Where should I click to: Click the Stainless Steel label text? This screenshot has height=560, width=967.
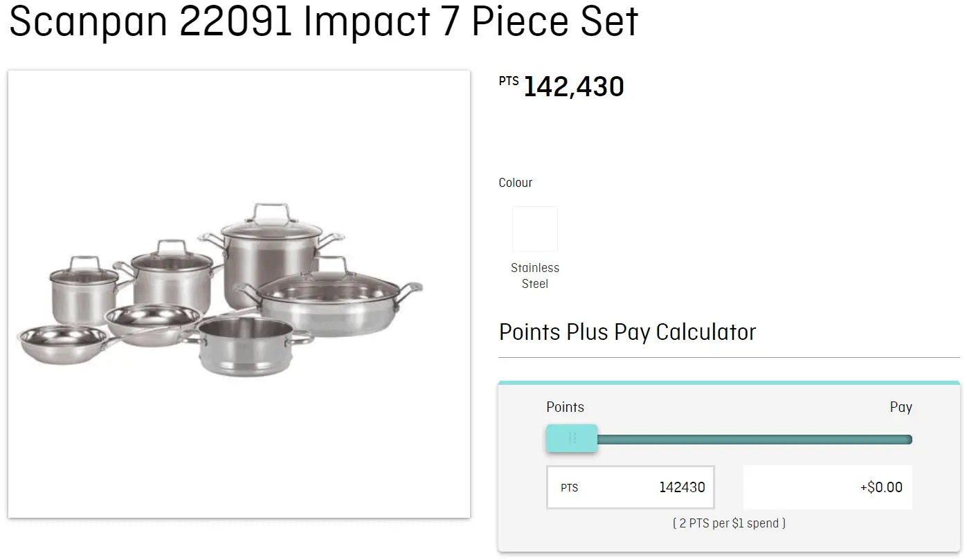coord(535,276)
